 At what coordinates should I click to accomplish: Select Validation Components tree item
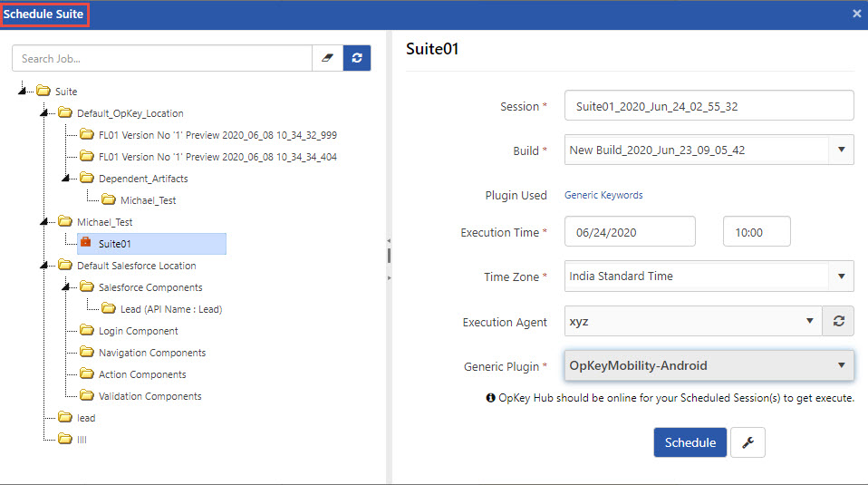point(149,396)
